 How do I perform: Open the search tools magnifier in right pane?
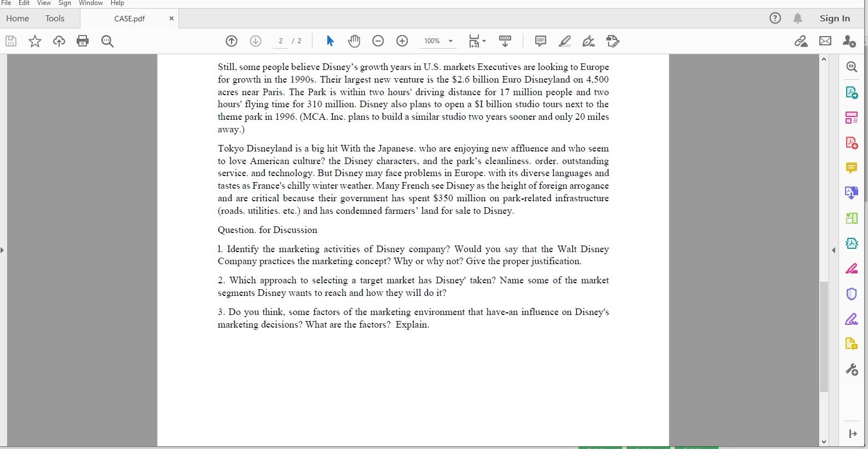coord(852,67)
